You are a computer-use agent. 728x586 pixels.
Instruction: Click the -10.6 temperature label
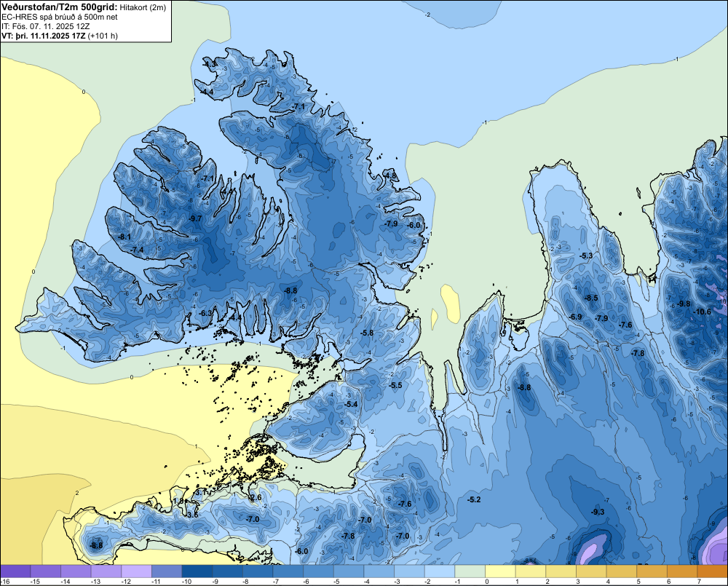tap(702, 312)
